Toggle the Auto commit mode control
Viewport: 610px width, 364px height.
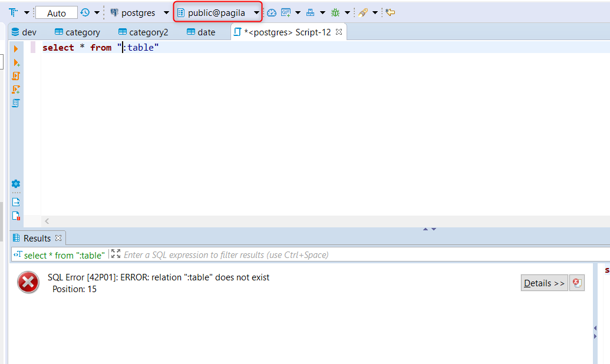(x=57, y=12)
